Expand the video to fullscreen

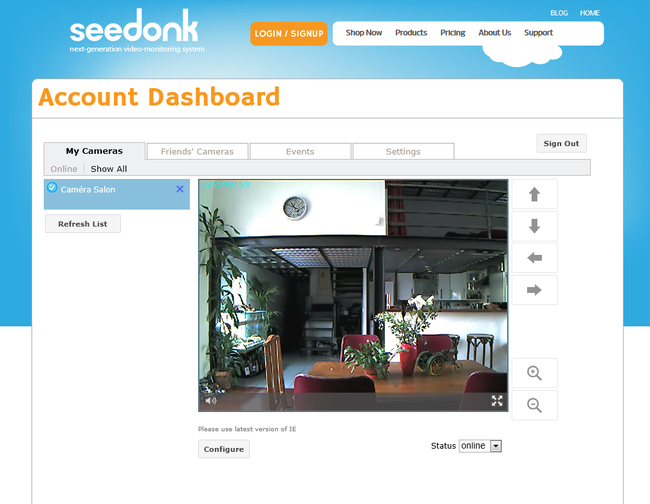pos(497,400)
